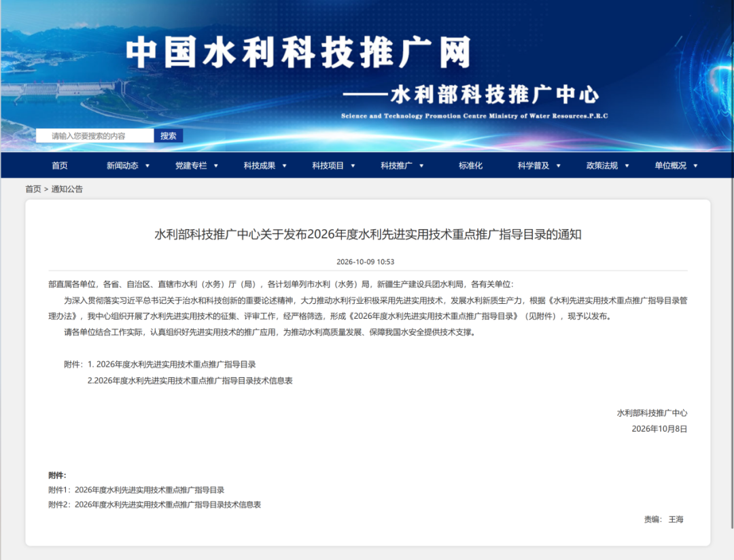734x560 pixels.
Task: Expand the 政策法规 dropdown arrow
Action: click(627, 166)
